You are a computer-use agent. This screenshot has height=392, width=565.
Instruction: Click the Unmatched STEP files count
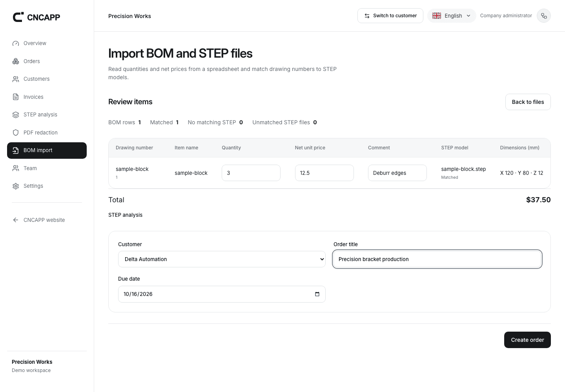(x=284, y=122)
